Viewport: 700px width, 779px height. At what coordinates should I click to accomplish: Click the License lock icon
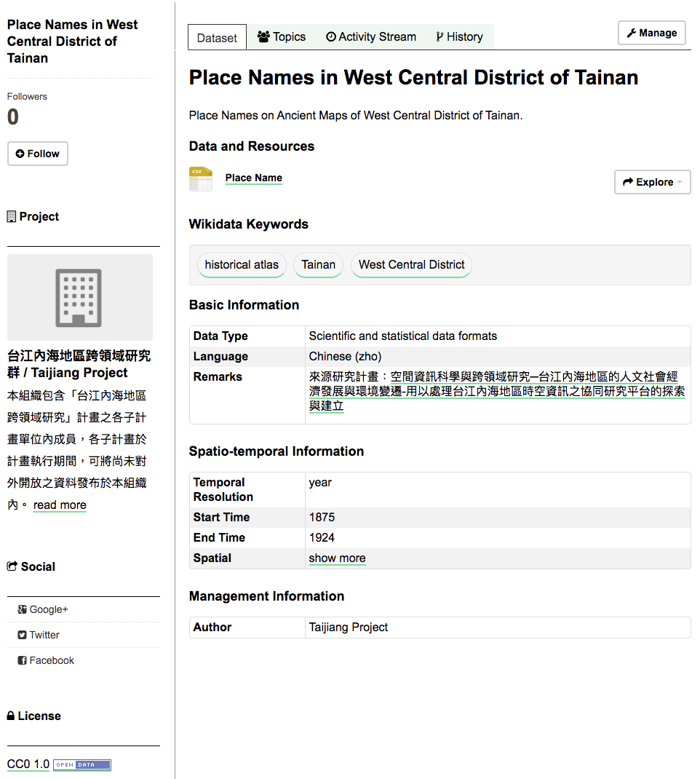tap(11, 716)
